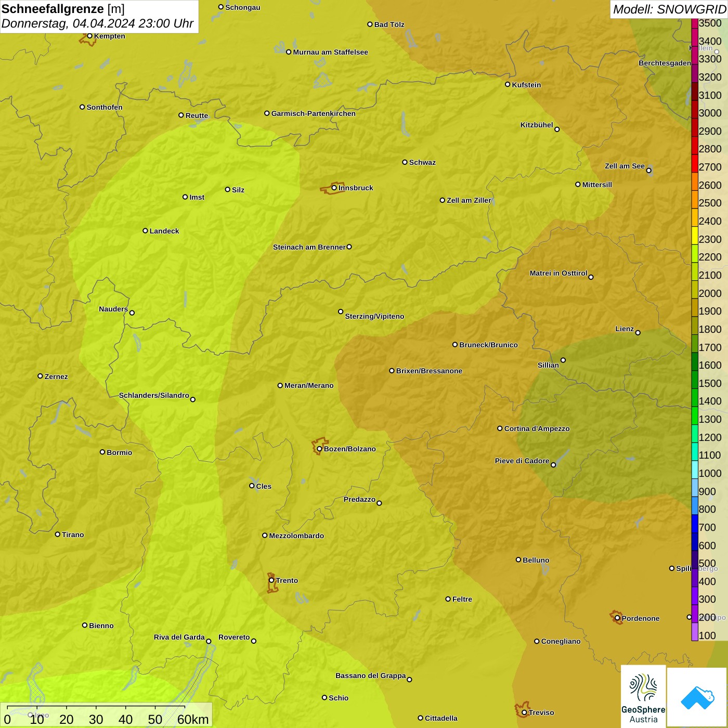This screenshot has width=728, height=728.
Task: Click the 3500 legend value label
Action: tap(710, 23)
